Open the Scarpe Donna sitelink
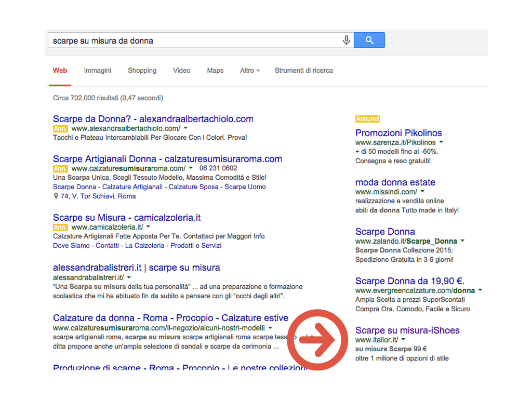532x399 pixels. point(74,187)
